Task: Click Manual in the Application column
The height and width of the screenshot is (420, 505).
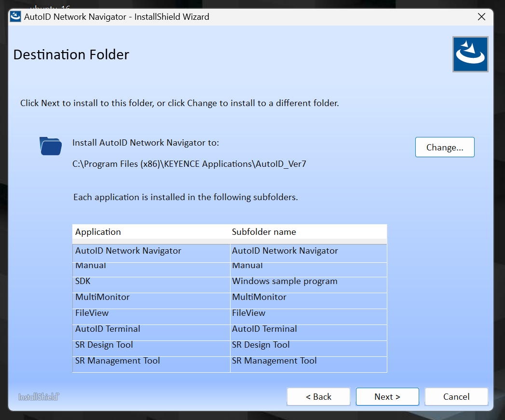Action: tap(151, 270)
